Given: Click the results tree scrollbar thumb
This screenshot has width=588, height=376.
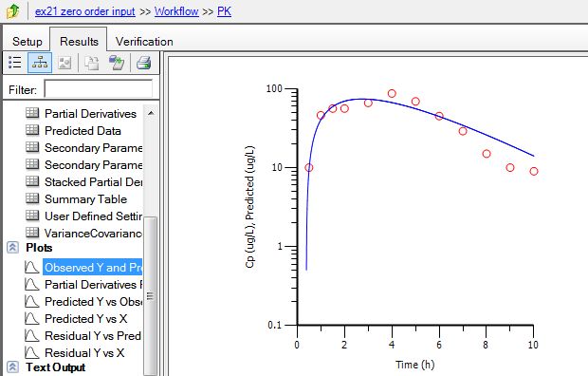Looking at the screenshot, I should point(151,296).
